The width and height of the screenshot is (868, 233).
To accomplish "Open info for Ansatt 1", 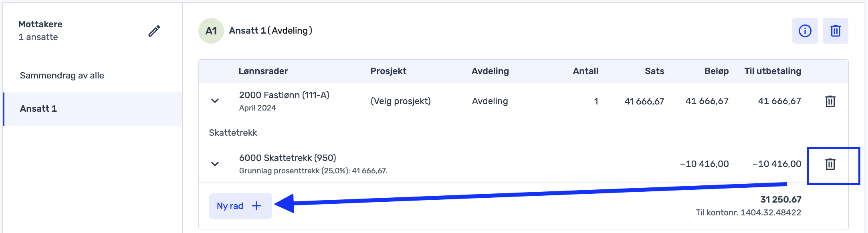I will (x=805, y=31).
